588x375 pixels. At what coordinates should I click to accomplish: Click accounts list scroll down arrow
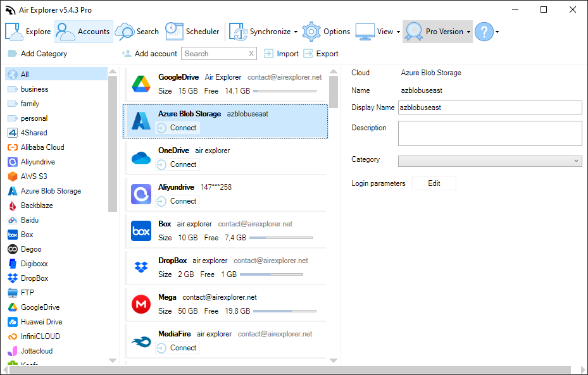pos(334,360)
